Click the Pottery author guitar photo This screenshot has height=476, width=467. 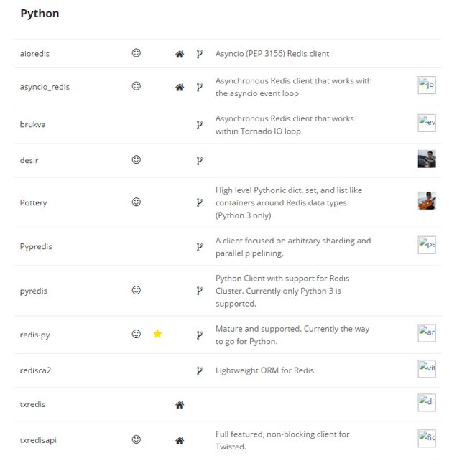pyautogui.click(x=427, y=200)
